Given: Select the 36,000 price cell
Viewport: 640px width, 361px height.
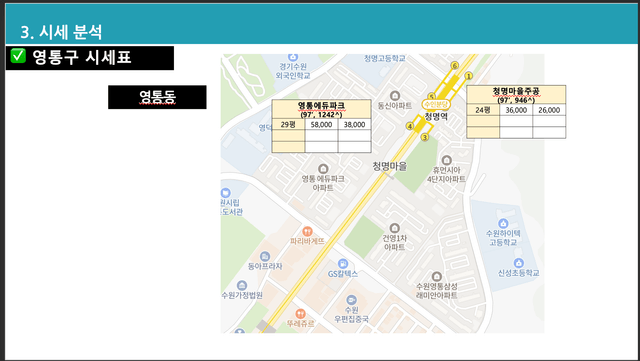Looking at the screenshot, I should (516, 110).
